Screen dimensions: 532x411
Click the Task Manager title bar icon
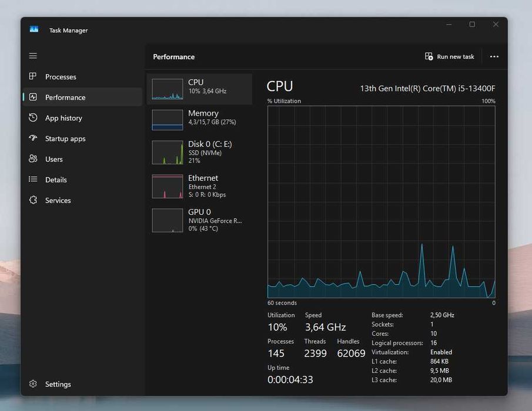pos(34,29)
